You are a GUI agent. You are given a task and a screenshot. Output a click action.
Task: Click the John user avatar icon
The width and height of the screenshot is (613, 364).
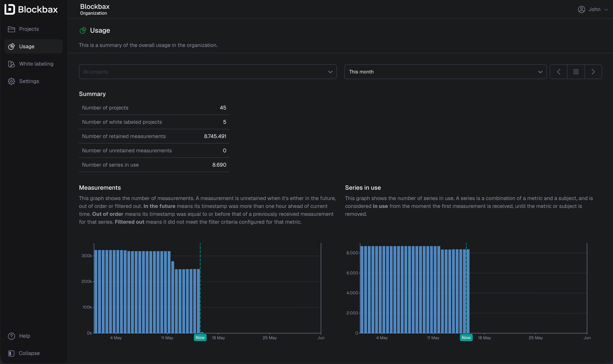pyautogui.click(x=581, y=9)
